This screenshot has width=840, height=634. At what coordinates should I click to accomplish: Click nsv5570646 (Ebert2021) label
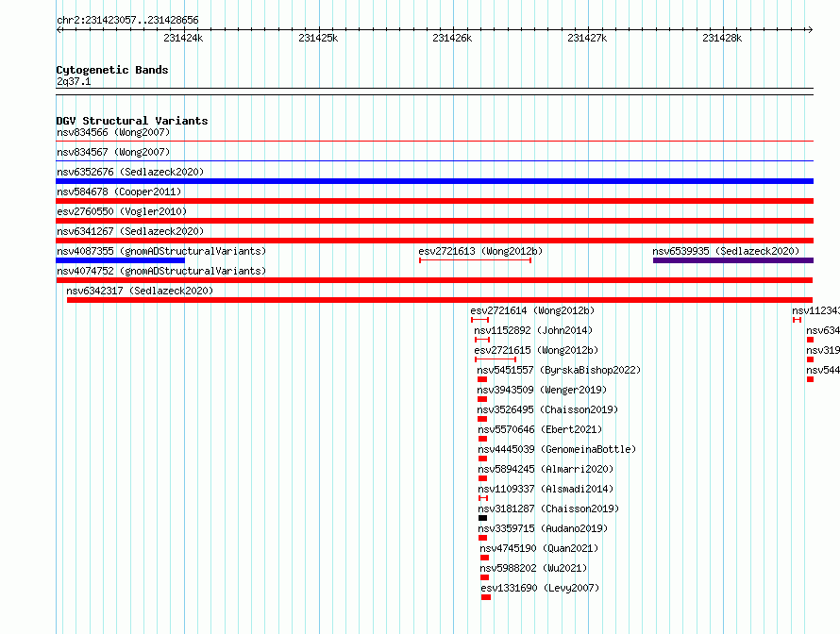[540, 429]
